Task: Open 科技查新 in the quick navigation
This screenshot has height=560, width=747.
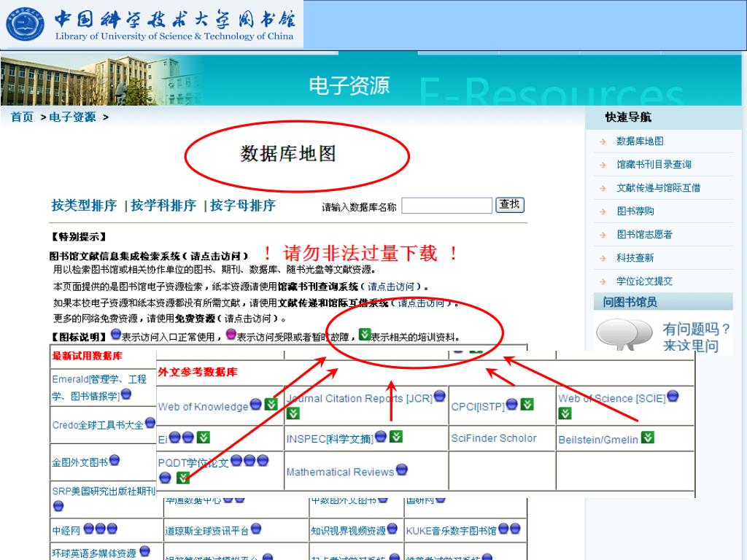Action: coord(635,257)
